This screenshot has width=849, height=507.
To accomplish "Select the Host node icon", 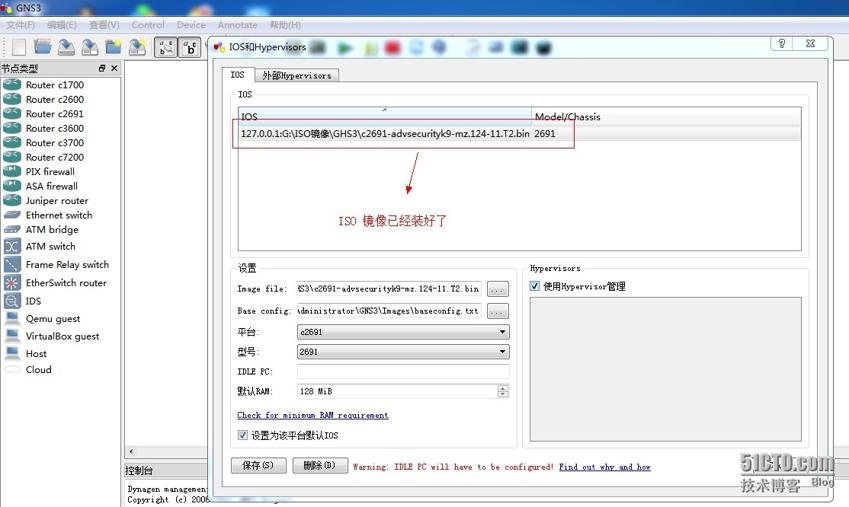I will pyautogui.click(x=12, y=353).
